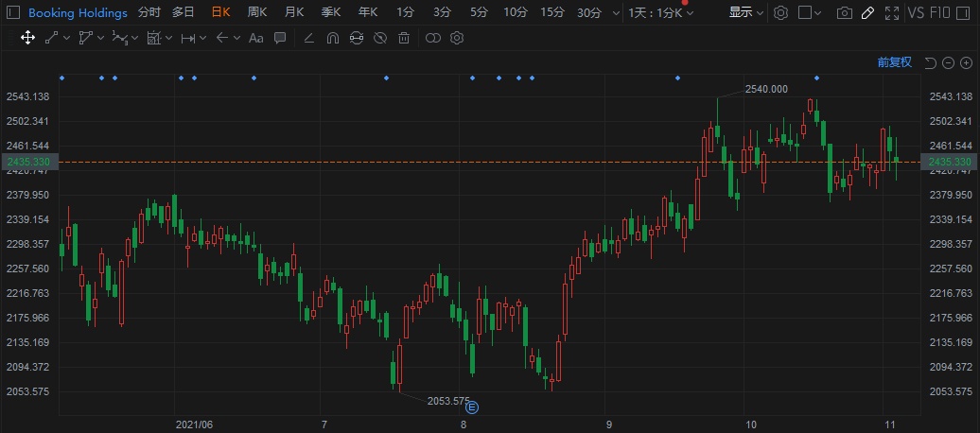Select the angle line tool

(x=308, y=38)
